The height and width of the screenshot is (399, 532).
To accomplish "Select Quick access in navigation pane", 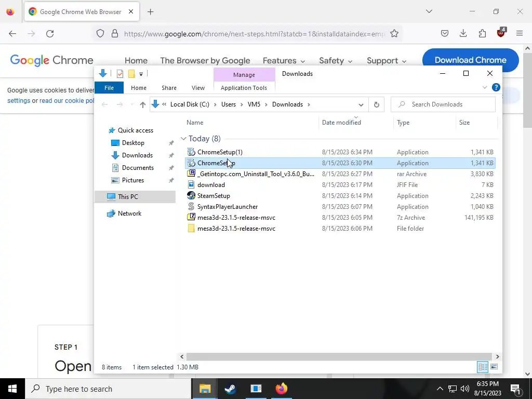I will (x=136, y=130).
